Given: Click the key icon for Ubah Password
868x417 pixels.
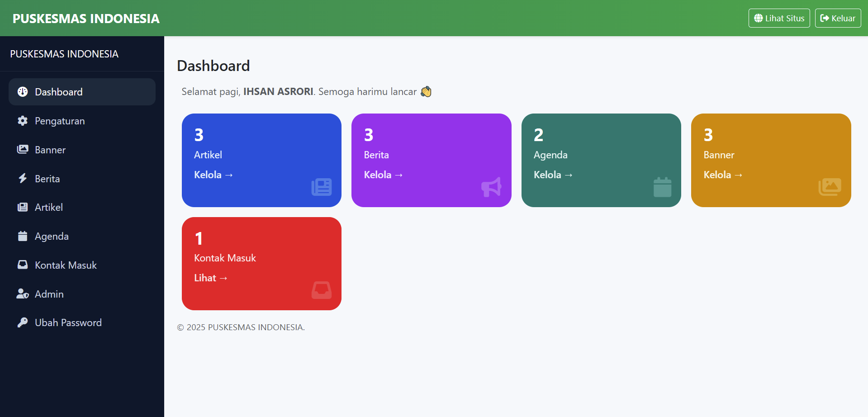Looking at the screenshot, I should 23,322.
